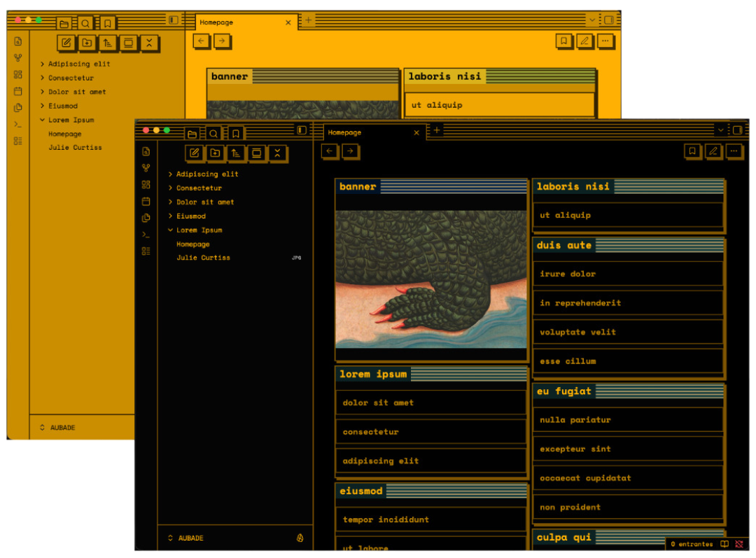
Task: Collapse all folders in dark window explorer
Action: 277,153
